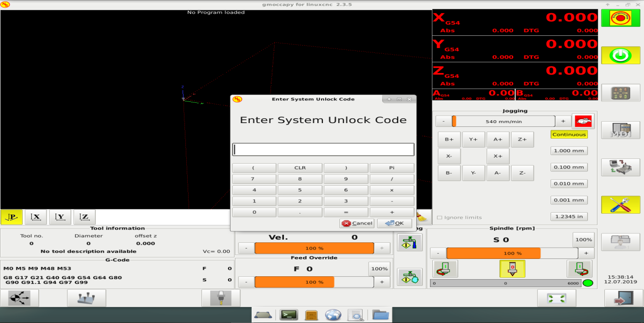Select 0.100 mm jog increment

pos(569,167)
